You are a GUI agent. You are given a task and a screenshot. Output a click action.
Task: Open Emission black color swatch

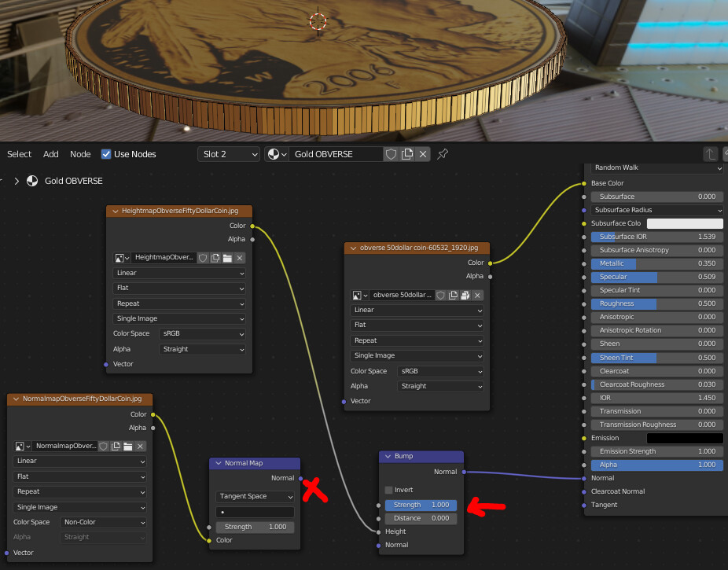tap(685, 438)
